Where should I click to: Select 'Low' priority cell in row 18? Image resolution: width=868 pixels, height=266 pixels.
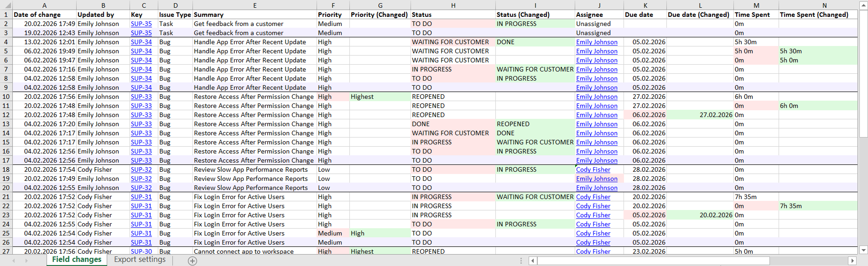(x=333, y=169)
